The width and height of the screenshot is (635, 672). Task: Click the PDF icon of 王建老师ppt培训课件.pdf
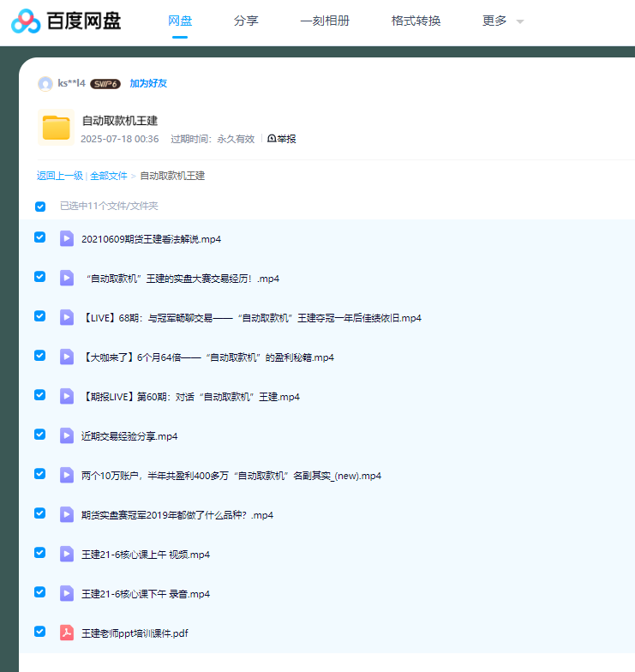coord(67,633)
